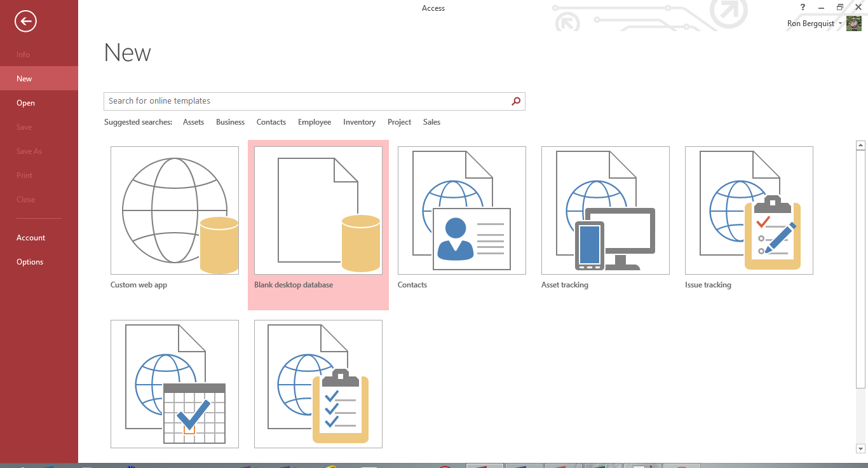Viewport: 868px width, 468px height.
Task: Choose the Blank desktop database template
Action: point(318,210)
